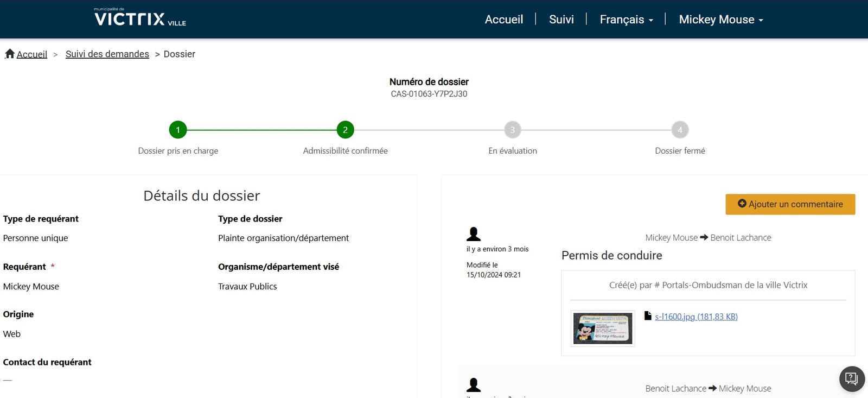Click the Origine field label
The height and width of the screenshot is (398, 868).
[18, 314]
